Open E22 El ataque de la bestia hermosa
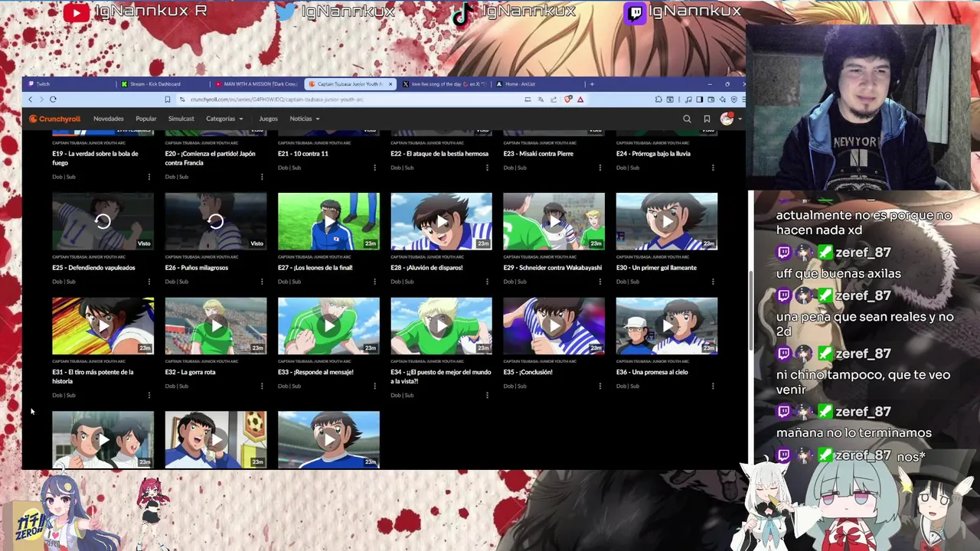 [439, 154]
